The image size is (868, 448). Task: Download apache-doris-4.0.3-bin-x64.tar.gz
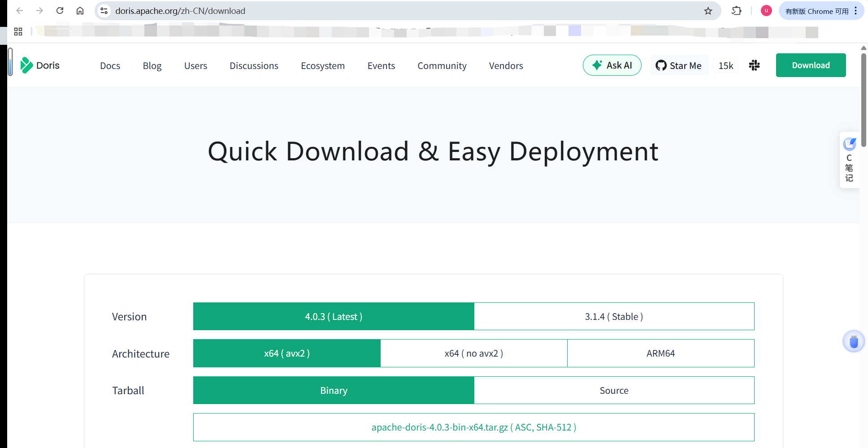point(474,427)
